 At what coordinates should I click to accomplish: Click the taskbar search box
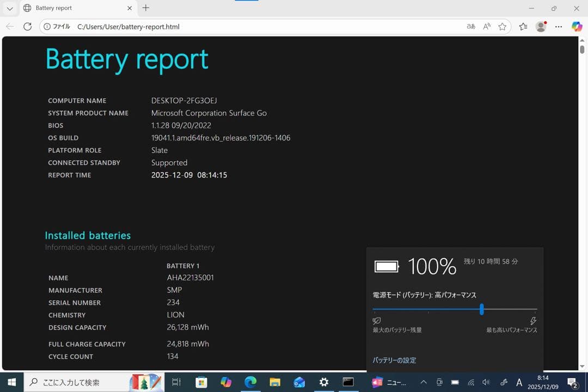pyautogui.click(x=94, y=382)
